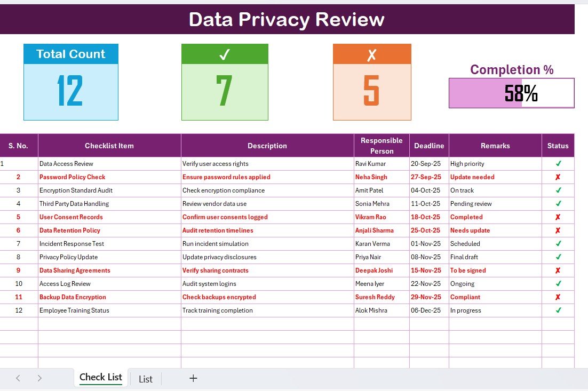The image size is (588, 391).
Task: Click the Status column header
Action: click(558, 146)
